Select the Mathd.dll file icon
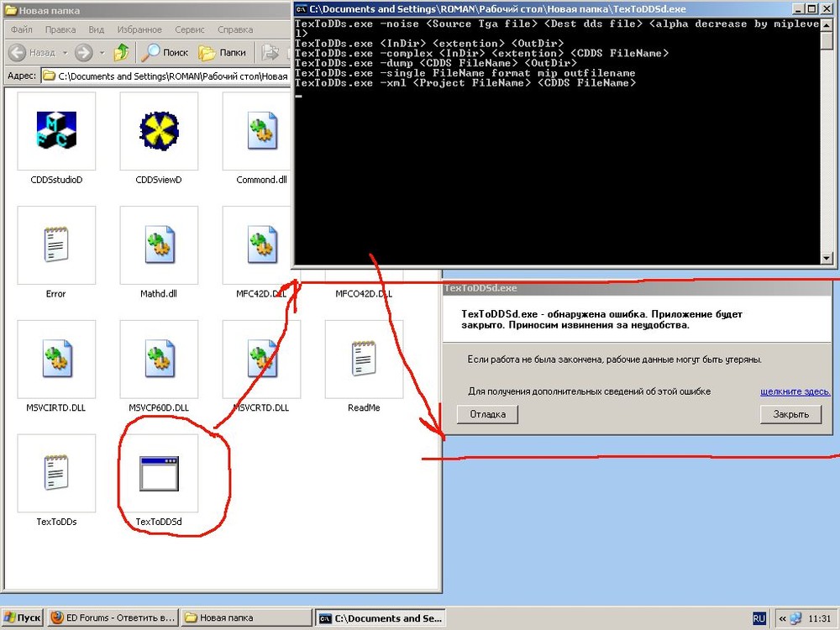Viewport: 840px width, 630px height. (159, 244)
